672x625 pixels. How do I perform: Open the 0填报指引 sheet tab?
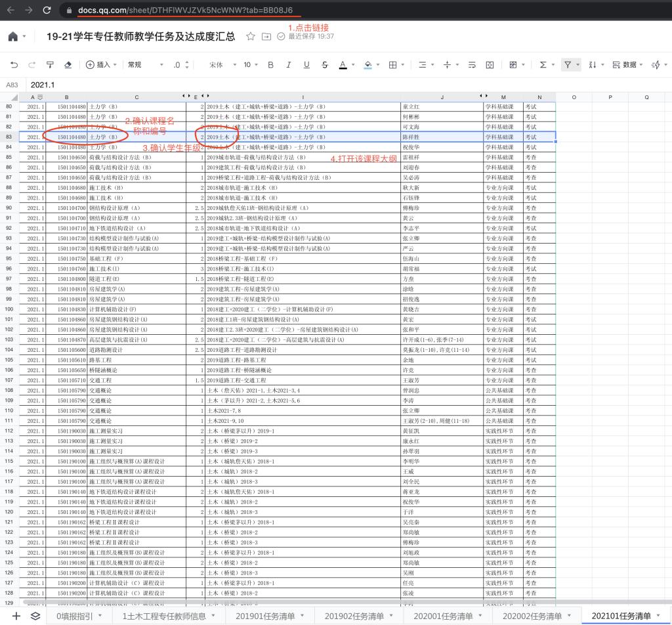click(x=78, y=616)
